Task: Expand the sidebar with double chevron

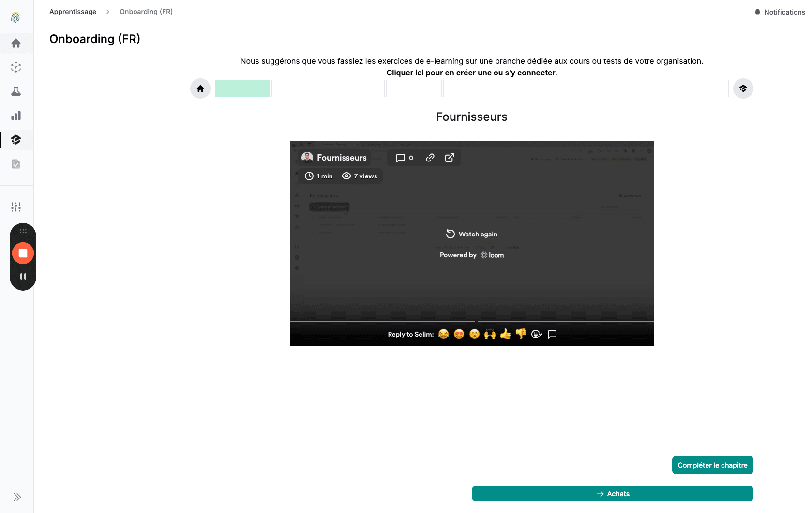Action: tap(17, 497)
